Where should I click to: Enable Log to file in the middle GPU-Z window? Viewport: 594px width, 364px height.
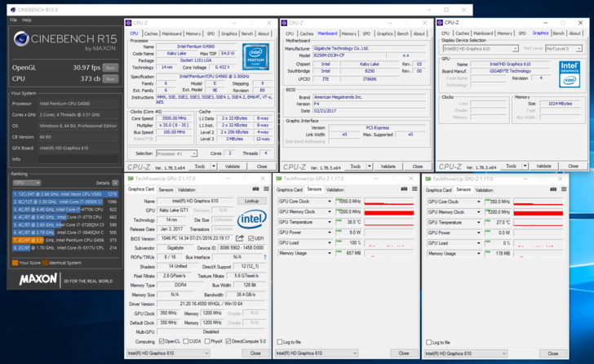(280, 342)
